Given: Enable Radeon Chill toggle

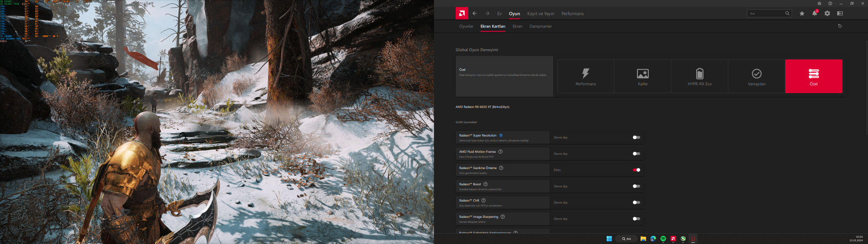Looking at the screenshot, I should 637,202.
